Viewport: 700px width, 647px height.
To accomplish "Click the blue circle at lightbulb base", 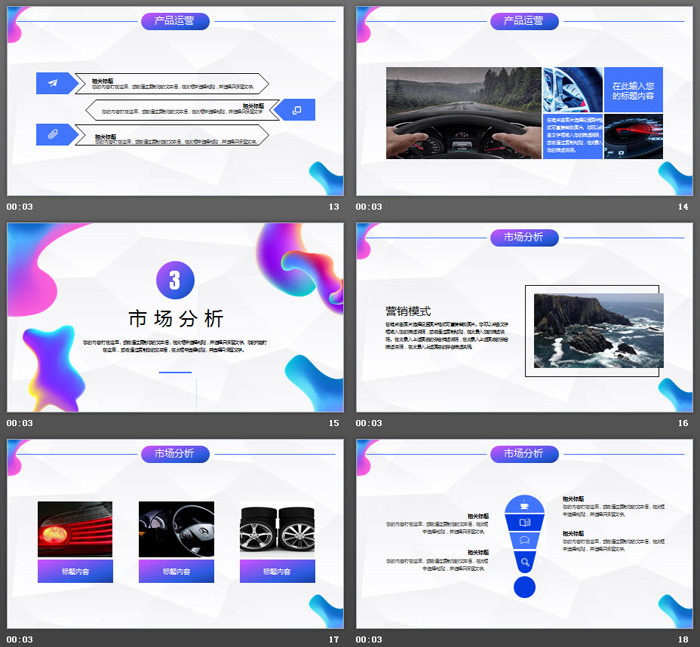I will tap(525, 587).
